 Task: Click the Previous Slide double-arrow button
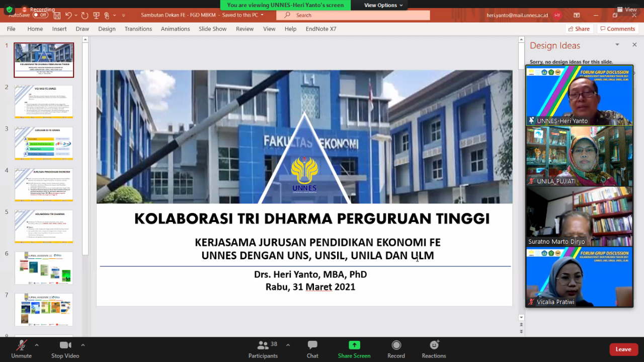click(x=521, y=325)
